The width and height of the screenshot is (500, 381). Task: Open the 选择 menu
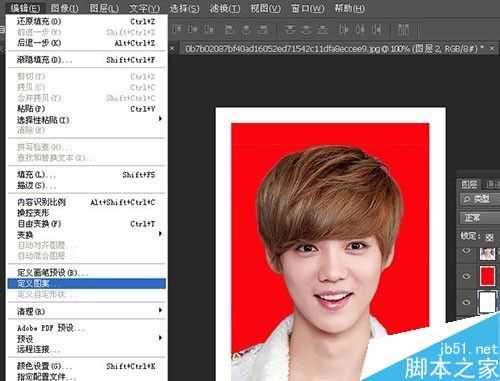[184, 8]
